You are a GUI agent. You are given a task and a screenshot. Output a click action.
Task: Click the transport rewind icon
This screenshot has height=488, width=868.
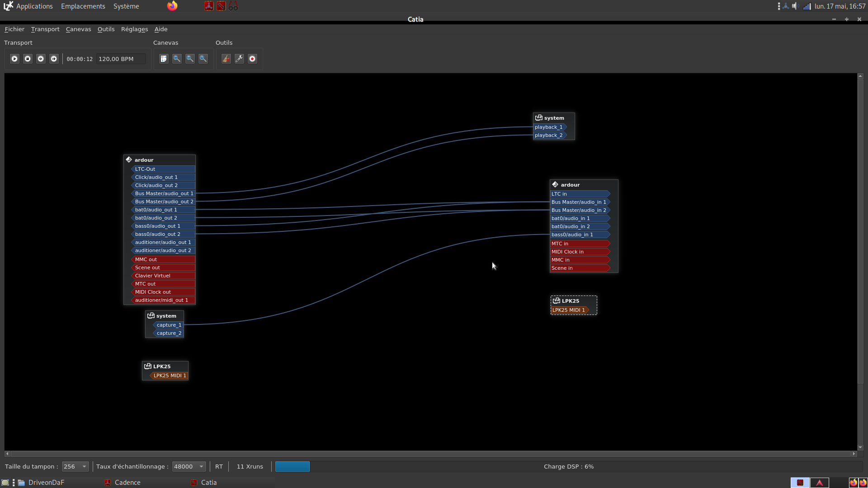tap(41, 59)
